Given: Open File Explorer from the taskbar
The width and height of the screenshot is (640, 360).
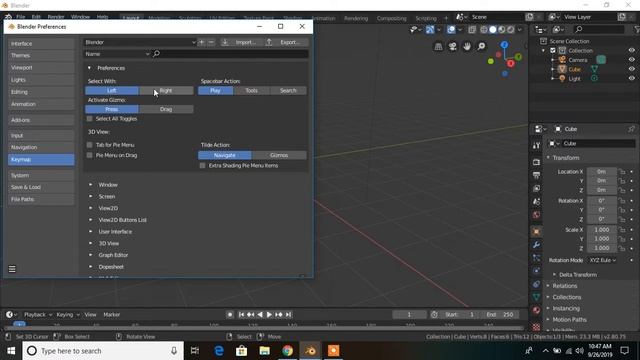Looking at the screenshot, I should point(264,351).
